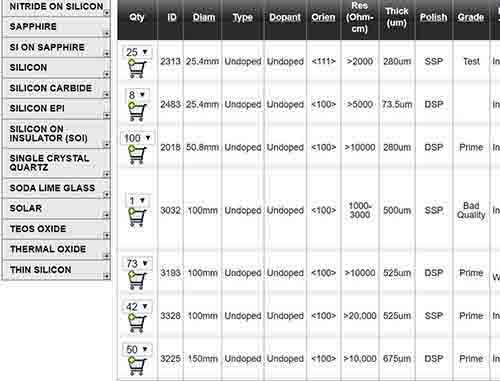
Task: Expand the Solar category plus icon
Action: pos(106,215)
